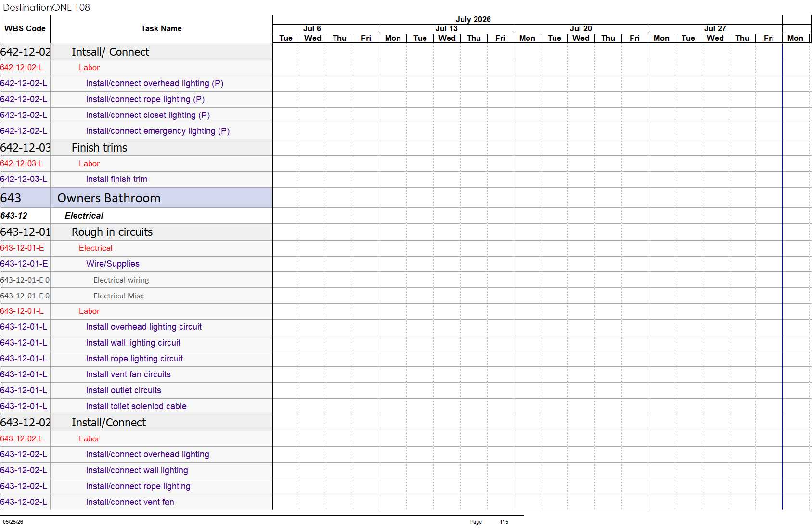Click the July 2026 month header

coord(473,19)
